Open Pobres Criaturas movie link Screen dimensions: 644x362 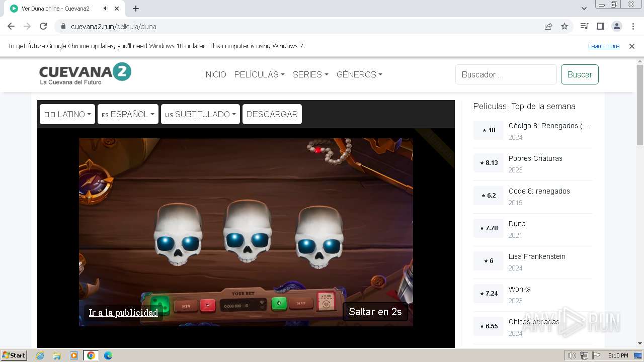point(535,158)
